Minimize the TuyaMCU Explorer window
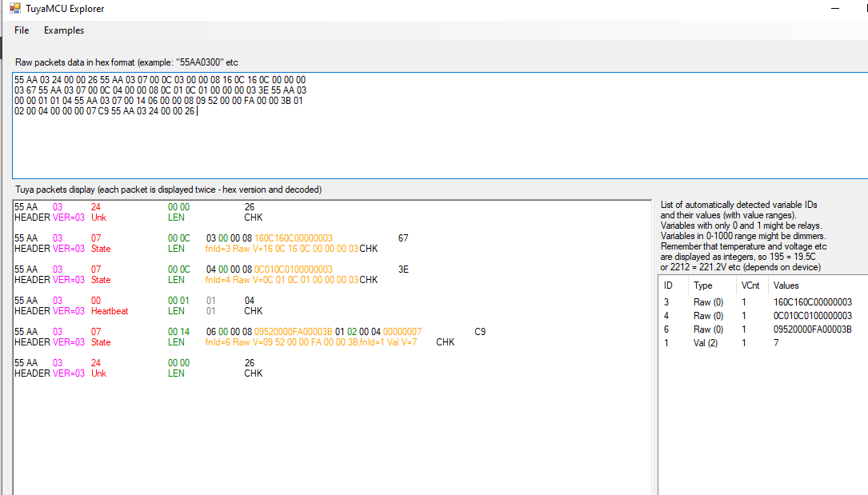Screen dimensions: 868x495 click(x=834, y=8)
